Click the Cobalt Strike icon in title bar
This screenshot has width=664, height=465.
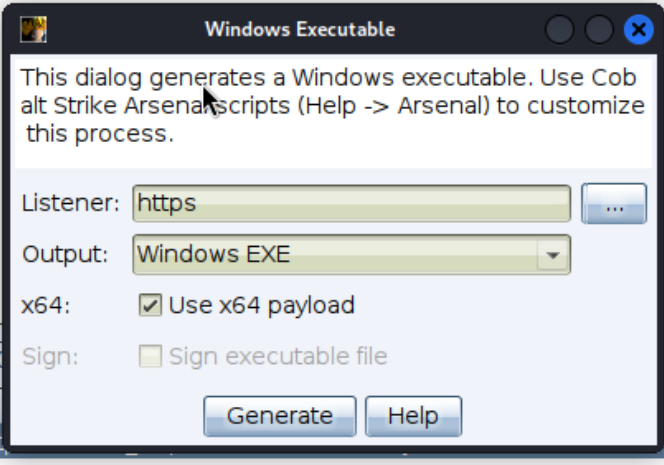point(33,29)
